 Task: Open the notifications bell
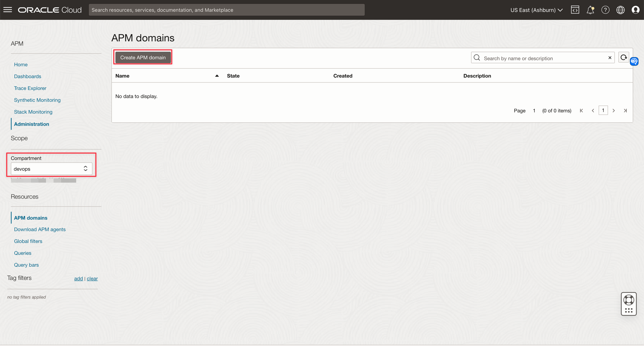pyautogui.click(x=590, y=10)
